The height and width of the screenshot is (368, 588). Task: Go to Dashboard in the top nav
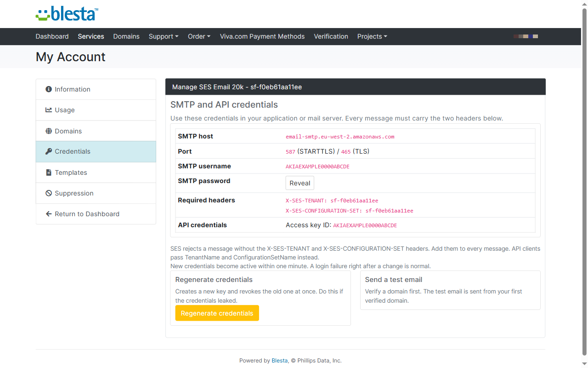52,36
